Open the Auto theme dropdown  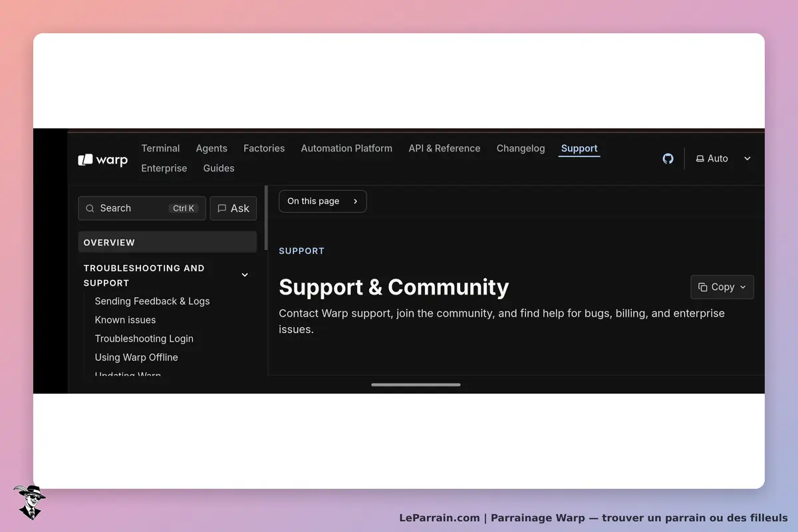click(x=723, y=158)
